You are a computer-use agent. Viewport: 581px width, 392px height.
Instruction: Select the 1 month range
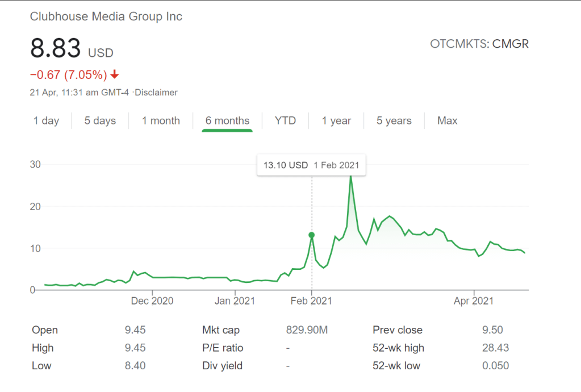tap(161, 120)
